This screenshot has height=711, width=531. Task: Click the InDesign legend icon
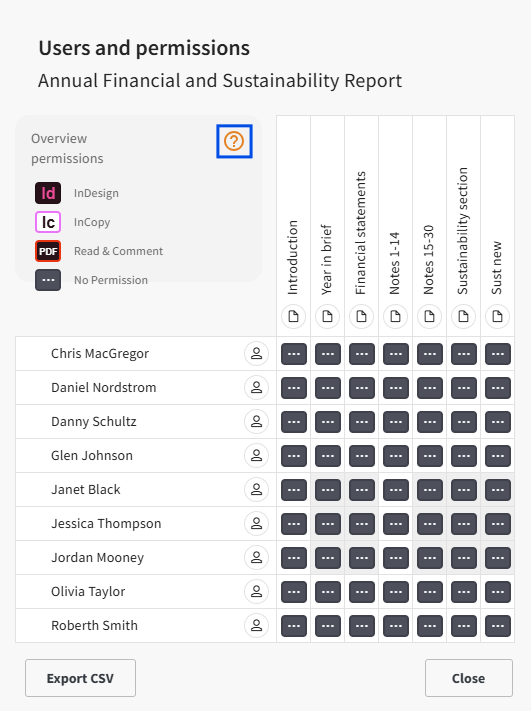(x=48, y=193)
